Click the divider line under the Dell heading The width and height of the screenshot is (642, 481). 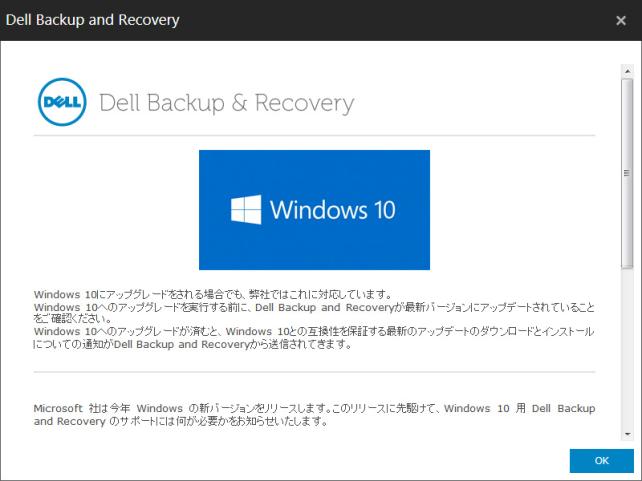pos(313,134)
